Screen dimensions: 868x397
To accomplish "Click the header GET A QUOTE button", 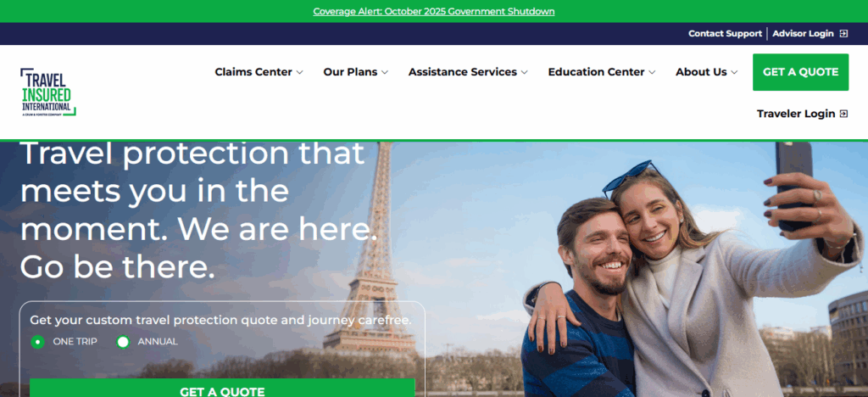I will click(800, 72).
